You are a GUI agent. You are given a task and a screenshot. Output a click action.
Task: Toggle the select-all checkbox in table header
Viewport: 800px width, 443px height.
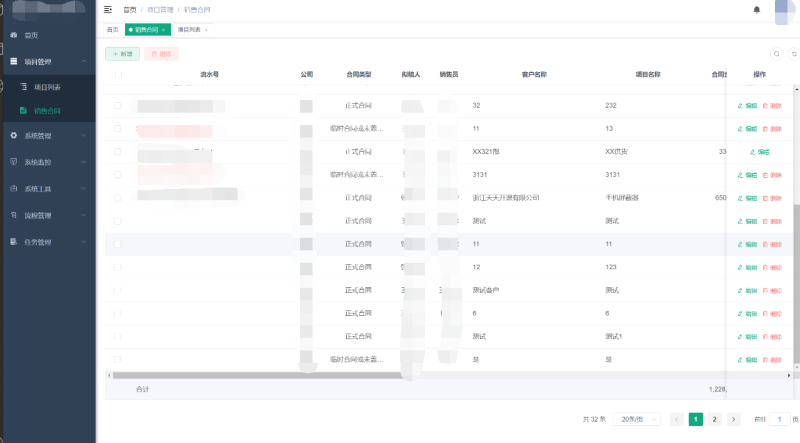(117, 75)
